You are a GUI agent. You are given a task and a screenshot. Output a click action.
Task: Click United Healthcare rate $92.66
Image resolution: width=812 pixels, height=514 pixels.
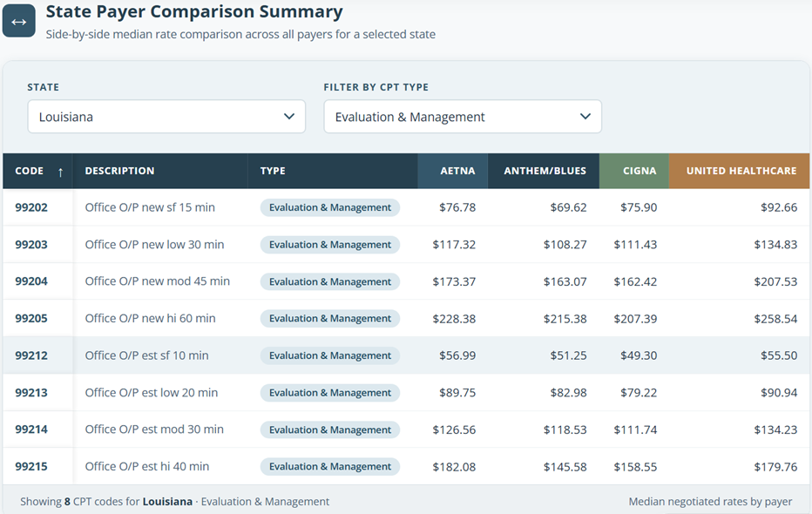click(x=779, y=207)
